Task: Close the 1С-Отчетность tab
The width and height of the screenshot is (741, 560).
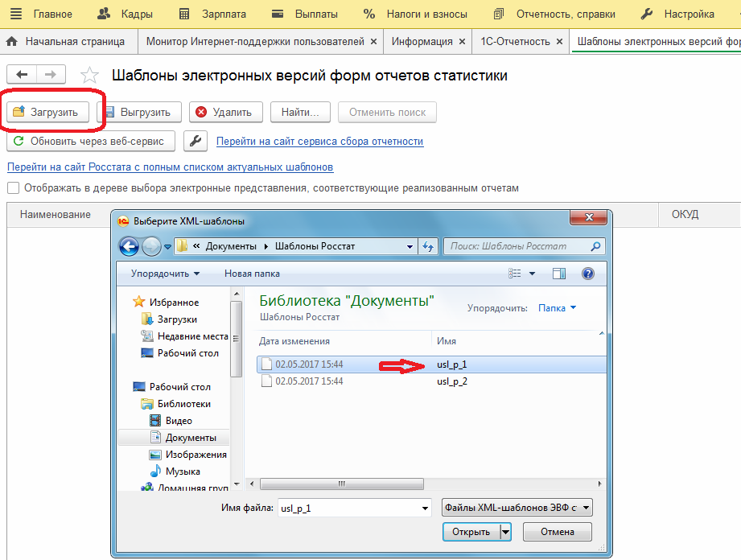Action: pos(559,42)
